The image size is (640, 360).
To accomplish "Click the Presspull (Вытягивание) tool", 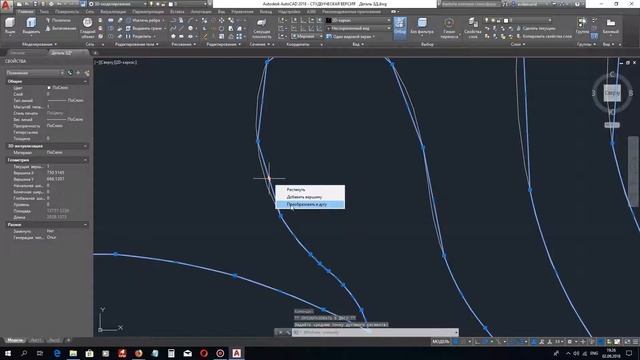I will (x=61, y=29).
